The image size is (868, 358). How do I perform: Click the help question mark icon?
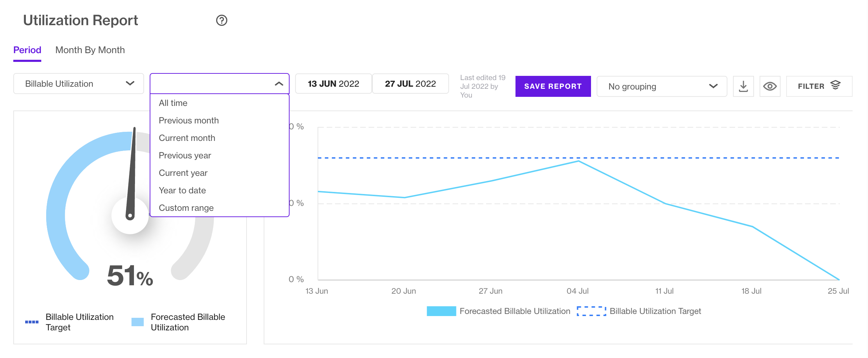221,21
